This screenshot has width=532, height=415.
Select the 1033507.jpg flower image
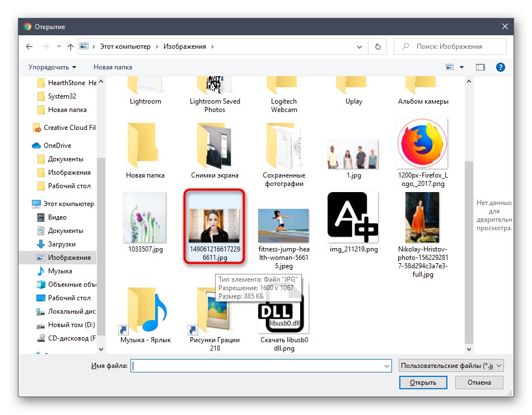(x=145, y=222)
